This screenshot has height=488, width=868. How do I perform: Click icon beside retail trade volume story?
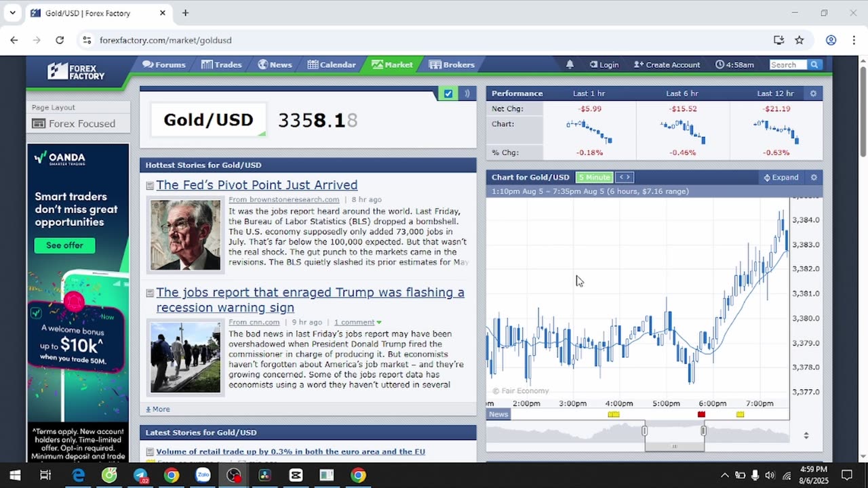click(150, 452)
